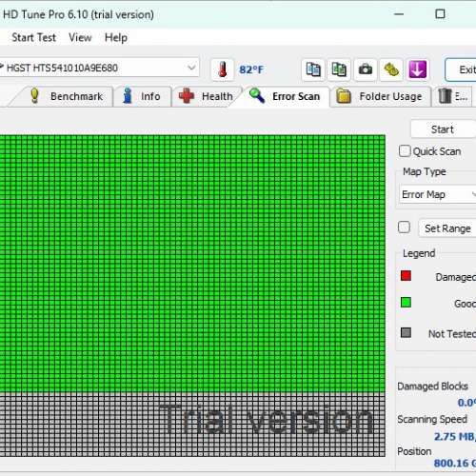Click the camera save screenshot icon
This screenshot has width=476, height=476.
366,69
